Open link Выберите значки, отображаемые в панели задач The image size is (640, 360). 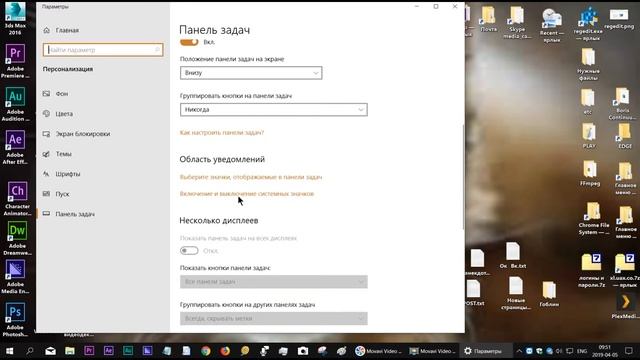tap(251, 177)
